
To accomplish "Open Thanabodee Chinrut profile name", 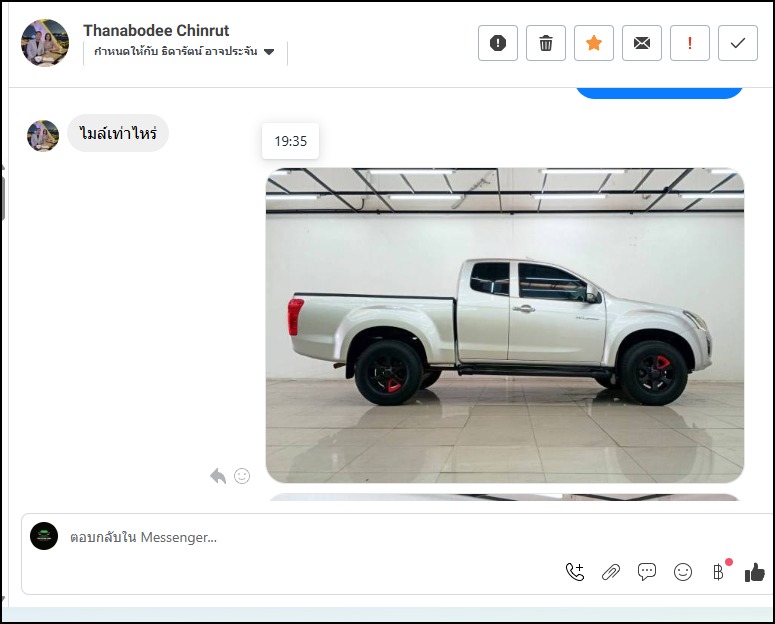I will [156, 31].
